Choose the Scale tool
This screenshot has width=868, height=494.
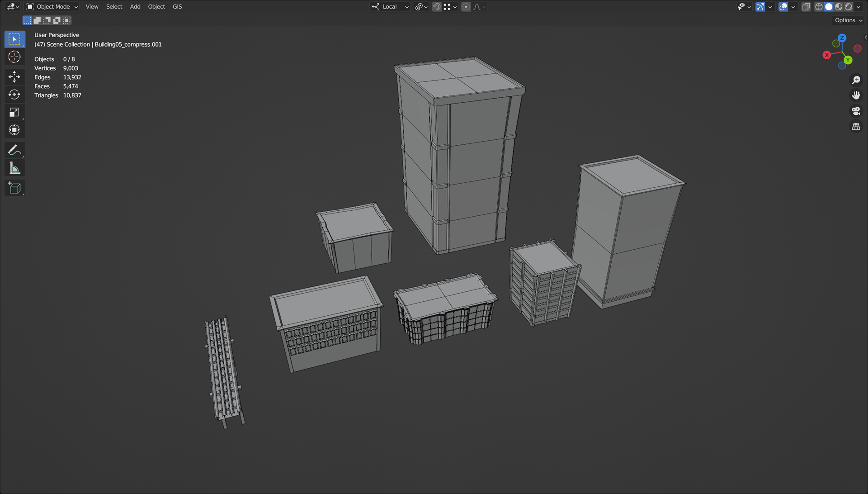tap(14, 112)
